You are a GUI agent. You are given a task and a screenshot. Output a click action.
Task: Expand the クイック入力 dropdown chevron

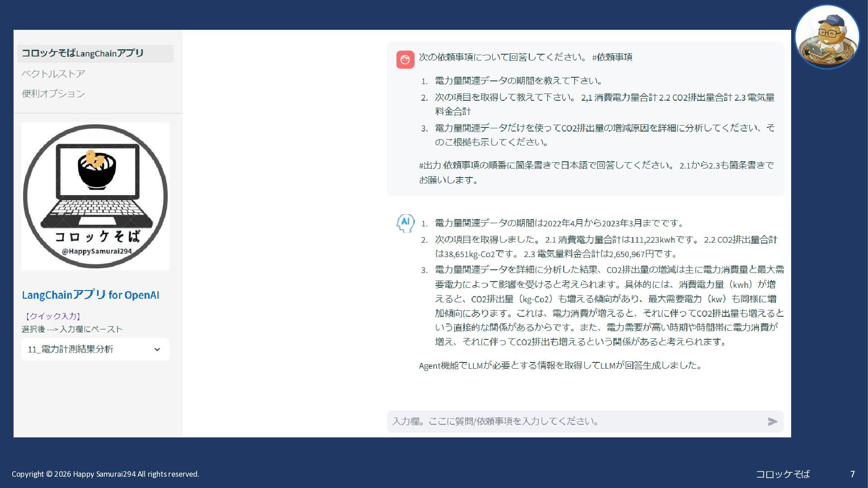pos(157,349)
